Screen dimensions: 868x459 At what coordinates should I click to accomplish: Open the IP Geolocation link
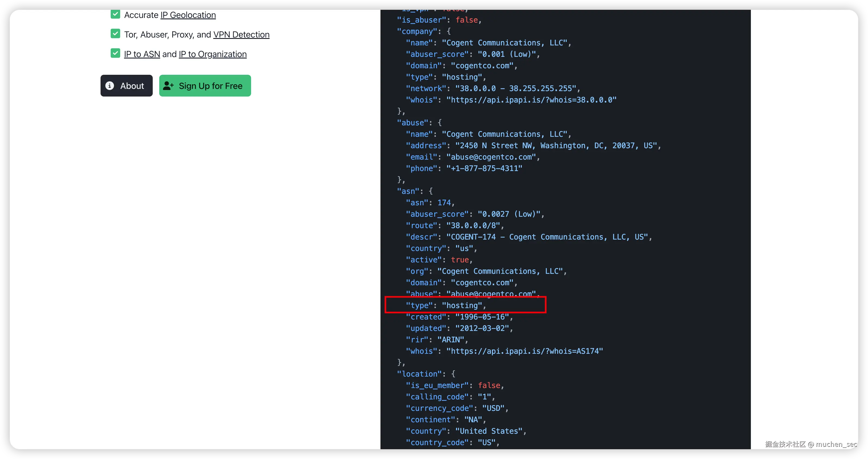tap(188, 15)
